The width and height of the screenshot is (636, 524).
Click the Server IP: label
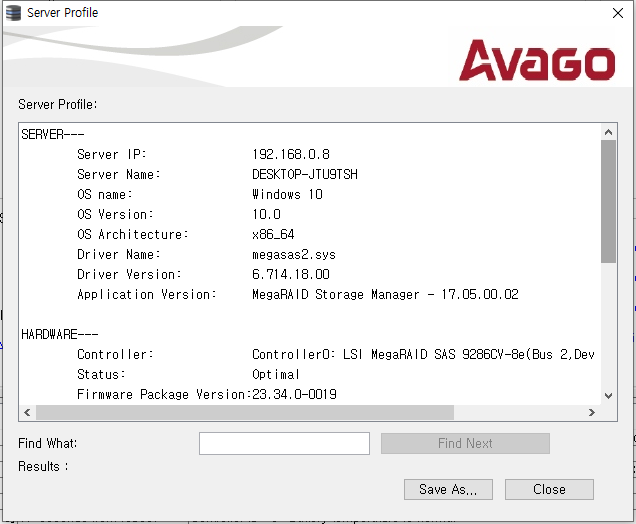(x=112, y=155)
